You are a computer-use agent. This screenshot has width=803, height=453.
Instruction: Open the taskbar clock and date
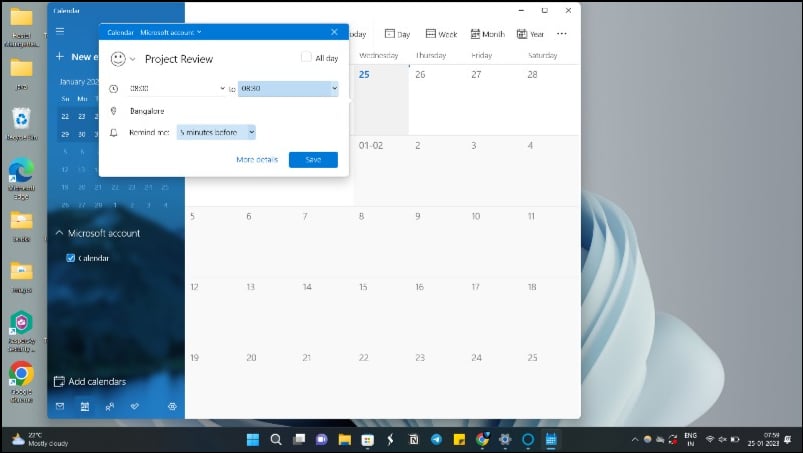763,440
